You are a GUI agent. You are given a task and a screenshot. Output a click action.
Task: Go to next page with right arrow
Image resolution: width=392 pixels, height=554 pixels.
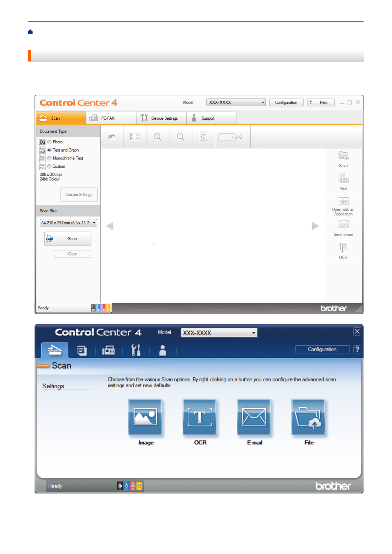point(315,226)
